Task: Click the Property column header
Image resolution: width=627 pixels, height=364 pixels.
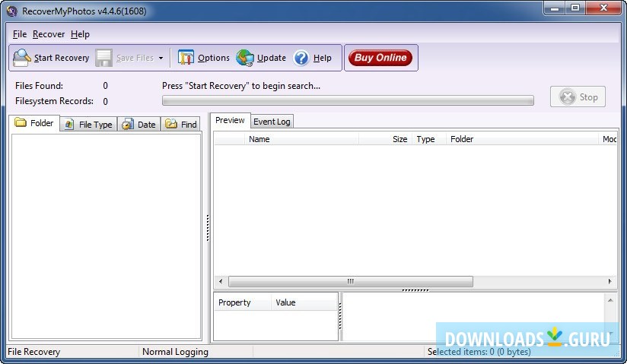Action: point(243,302)
